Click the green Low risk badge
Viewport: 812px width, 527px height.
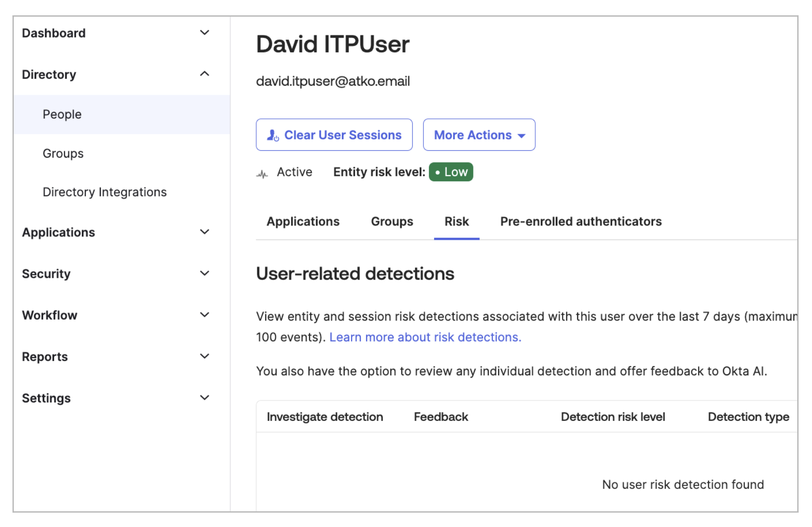(x=450, y=172)
